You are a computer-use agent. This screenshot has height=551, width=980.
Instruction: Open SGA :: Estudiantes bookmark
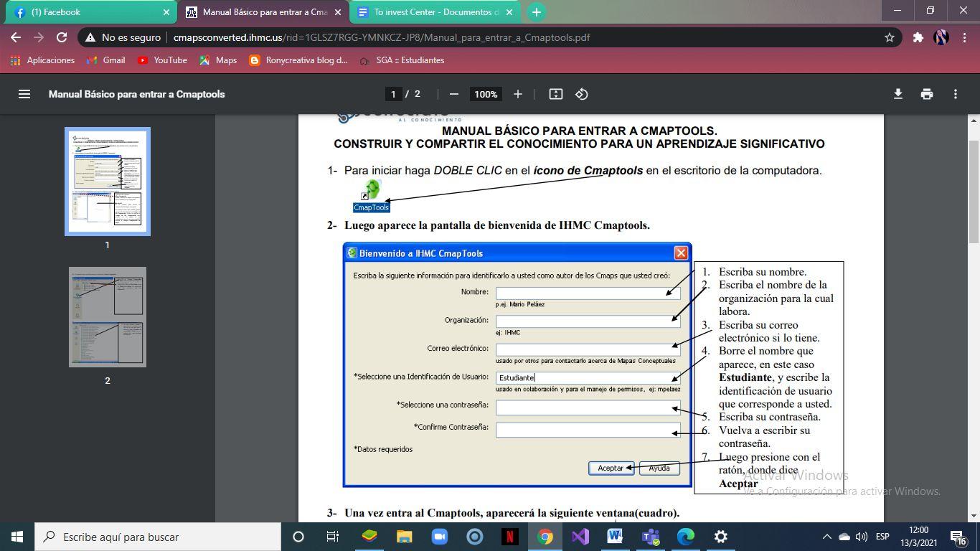pos(402,60)
